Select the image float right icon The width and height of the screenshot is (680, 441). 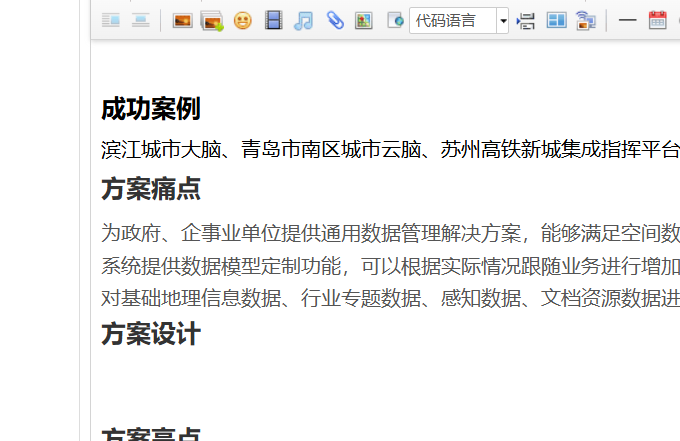coord(111,20)
